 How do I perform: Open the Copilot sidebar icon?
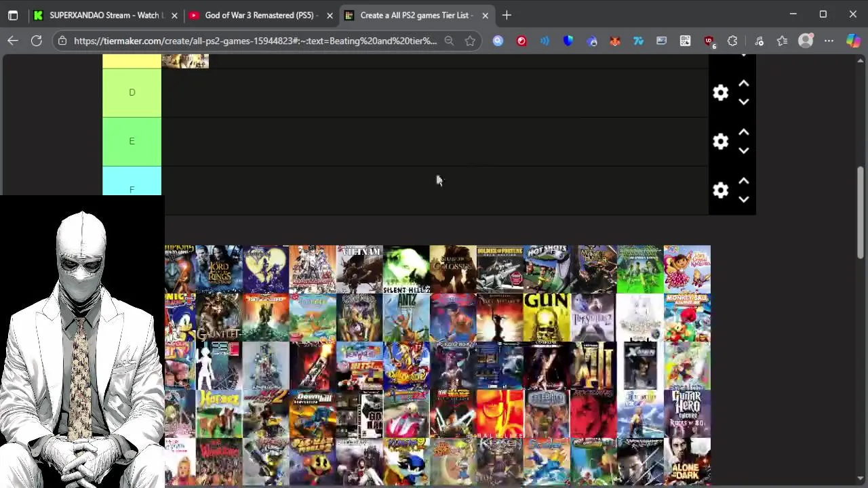pos(853,41)
